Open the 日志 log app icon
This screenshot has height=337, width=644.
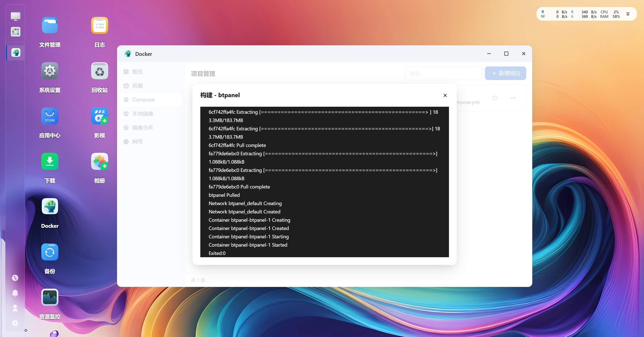pos(99,25)
